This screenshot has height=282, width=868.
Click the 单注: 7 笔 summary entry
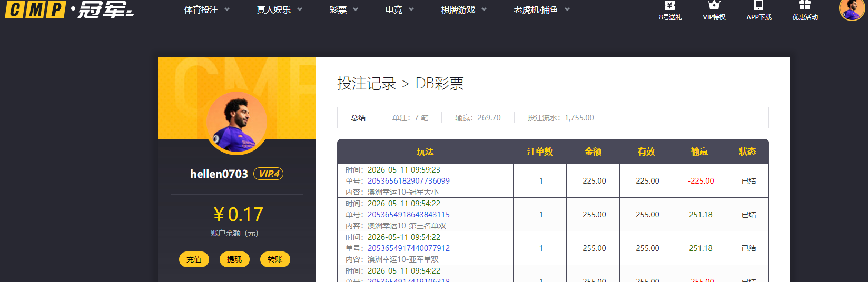point(410,118)
